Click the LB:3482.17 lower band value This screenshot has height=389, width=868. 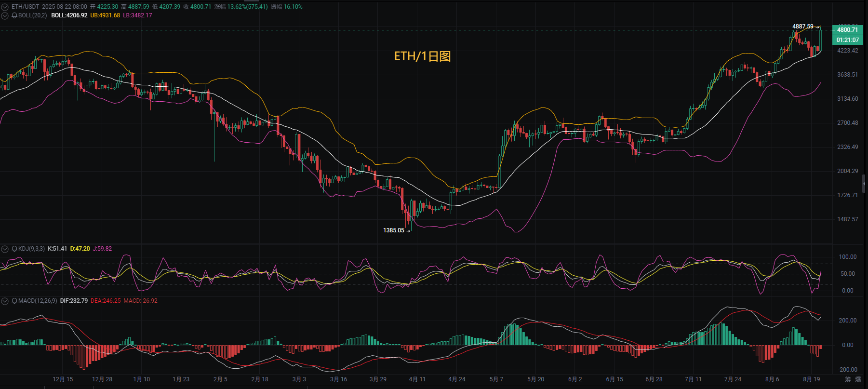click(x=137, y=15)
